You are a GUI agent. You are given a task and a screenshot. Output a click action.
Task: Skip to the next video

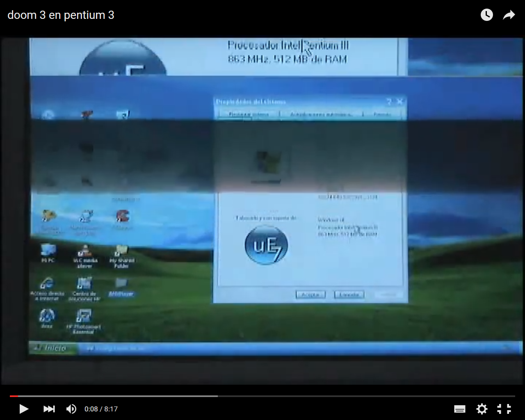coord(49,409)
